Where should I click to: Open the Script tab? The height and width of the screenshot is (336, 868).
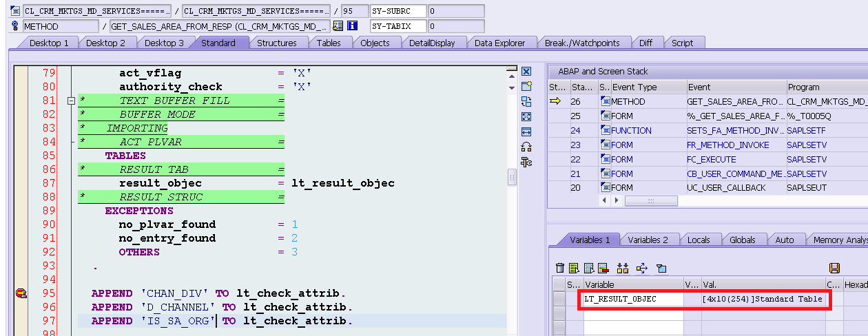pyautogui.click(x=682, y=43)
